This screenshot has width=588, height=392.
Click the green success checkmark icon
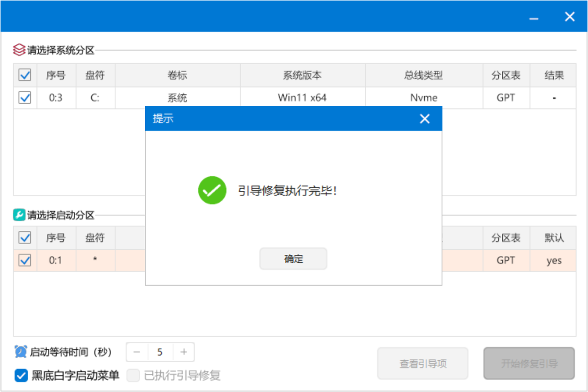point(212,190)
